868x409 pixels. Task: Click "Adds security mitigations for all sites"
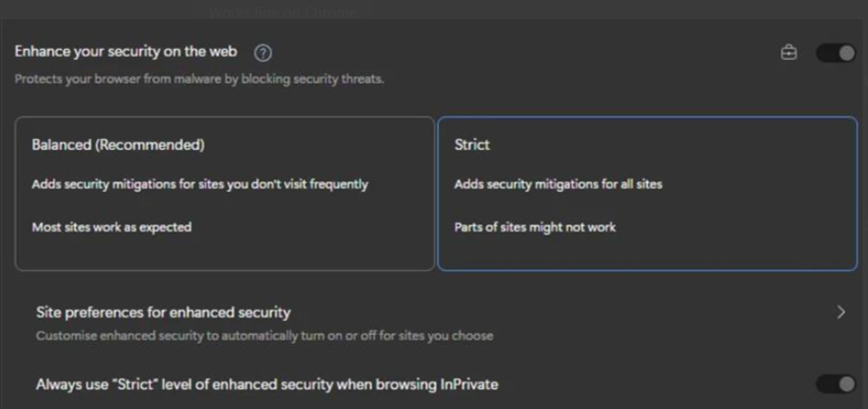[557, 184]
